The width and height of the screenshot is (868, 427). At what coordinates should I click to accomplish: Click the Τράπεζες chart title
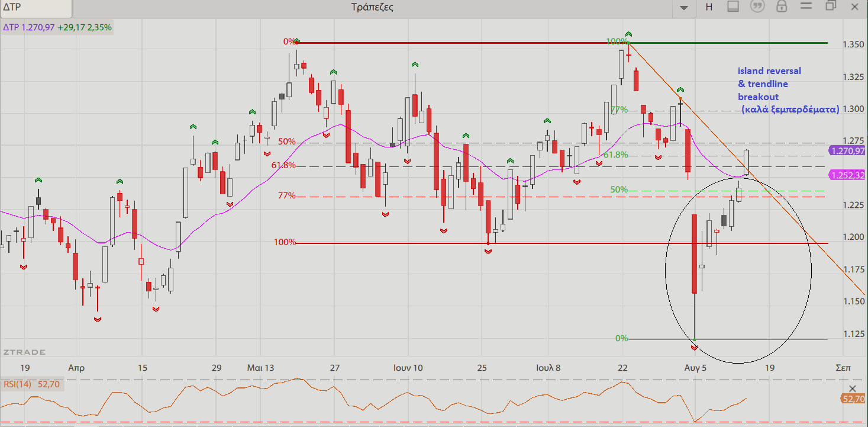tap(372, 8)
